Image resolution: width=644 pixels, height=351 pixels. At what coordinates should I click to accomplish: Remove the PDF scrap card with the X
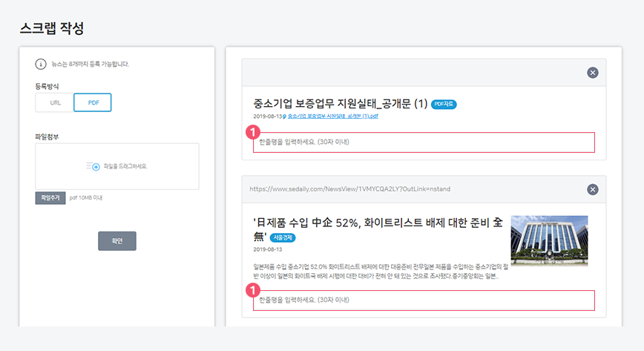[592, 73]
